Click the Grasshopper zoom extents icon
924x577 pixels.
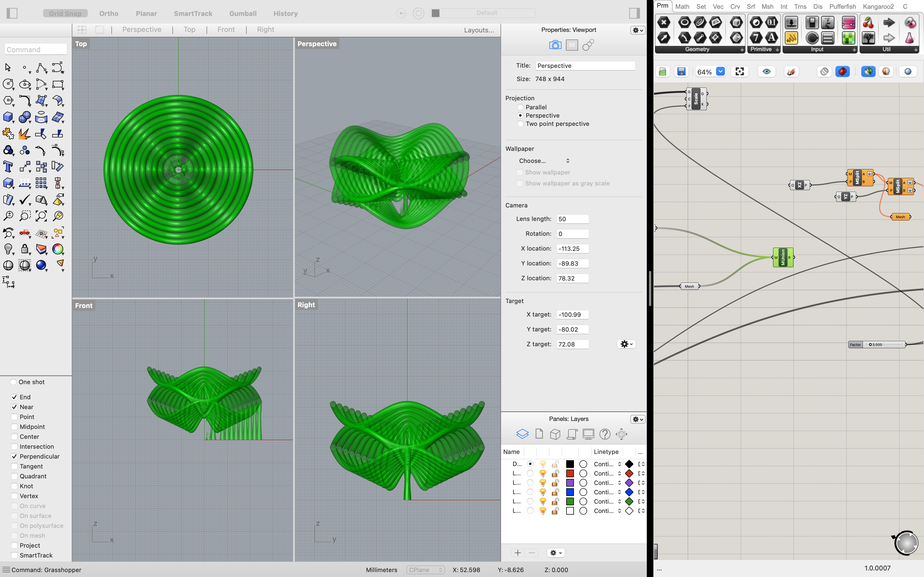coord(739,72)
